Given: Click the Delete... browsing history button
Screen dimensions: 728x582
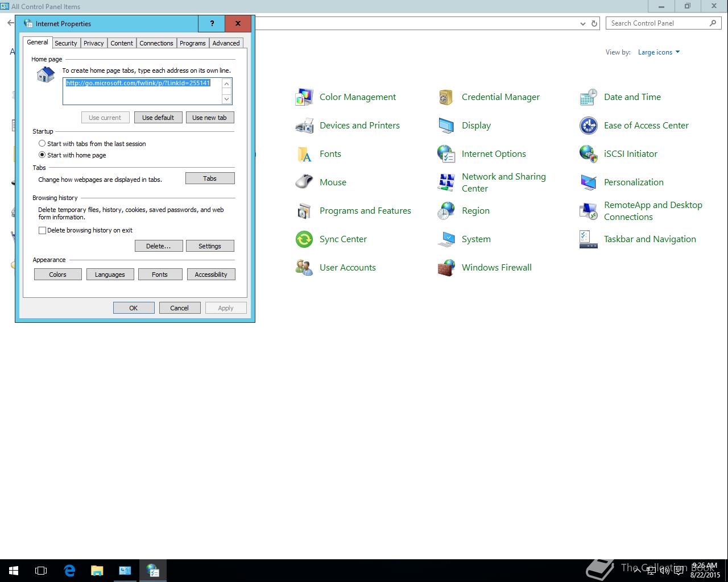Looking at the screenshot, I should pos(159,246).
